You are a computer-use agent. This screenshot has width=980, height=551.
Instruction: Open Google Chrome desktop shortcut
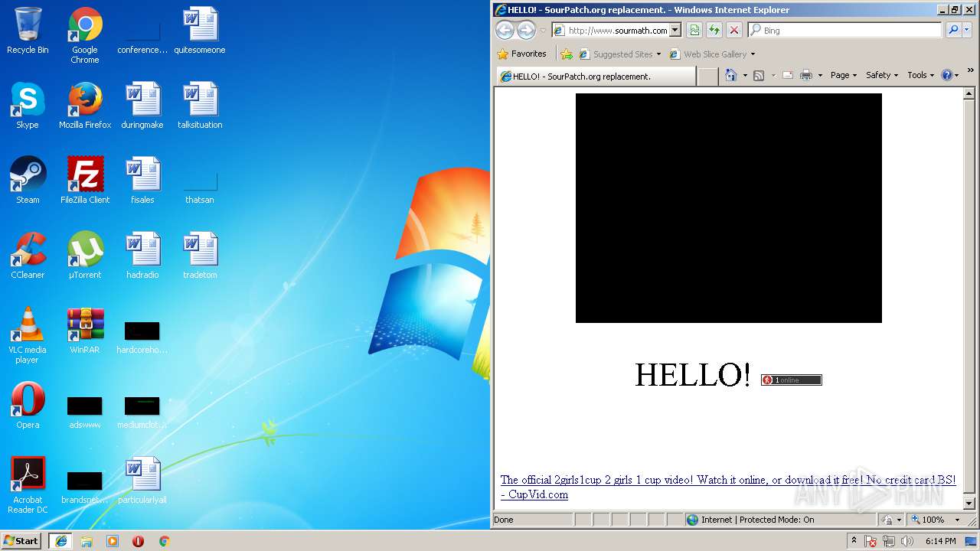pos(85,35)
